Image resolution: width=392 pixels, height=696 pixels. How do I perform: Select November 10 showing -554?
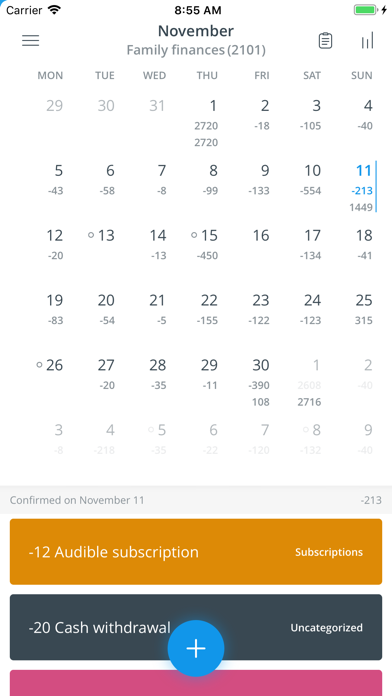point(311,179)
